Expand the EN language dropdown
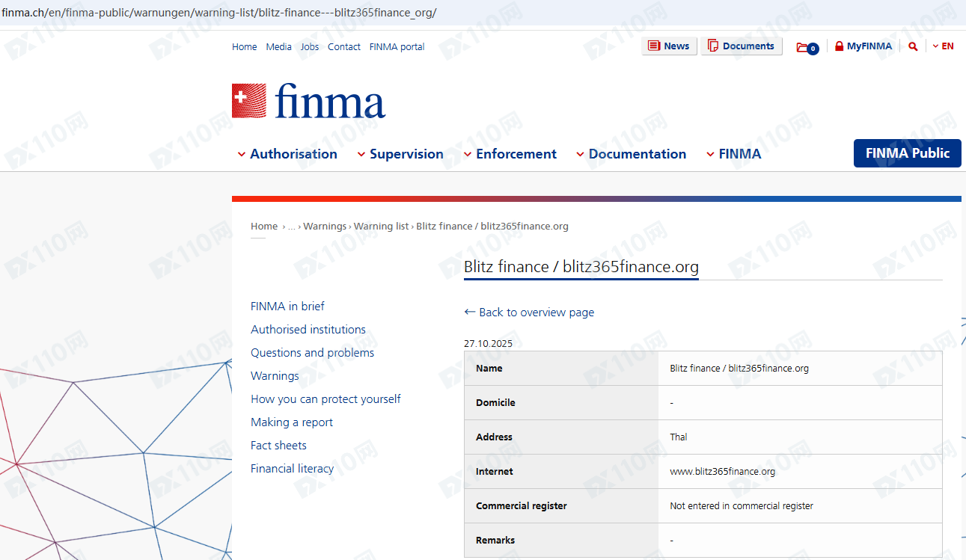Image resolution: width=966 pixels, height=560 pixels. (944, 46)
